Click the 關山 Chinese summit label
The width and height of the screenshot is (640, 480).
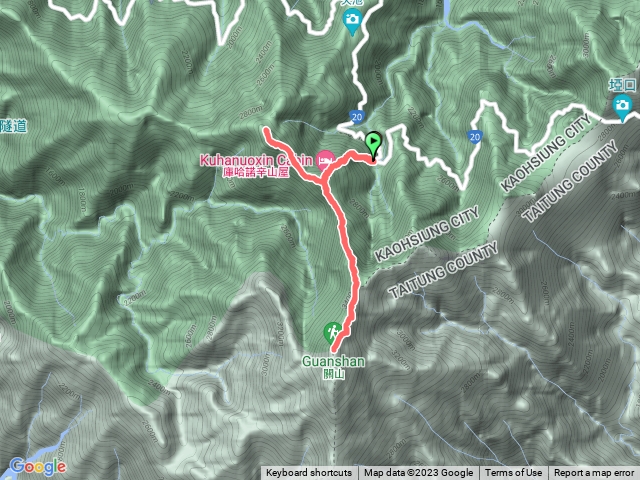pyautogui.click(x=333, y=374)
